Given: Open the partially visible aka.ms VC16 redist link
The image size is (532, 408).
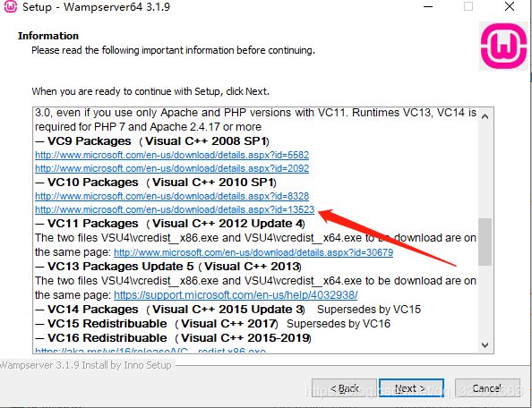Looking at the screenshot, I should 150,350.
